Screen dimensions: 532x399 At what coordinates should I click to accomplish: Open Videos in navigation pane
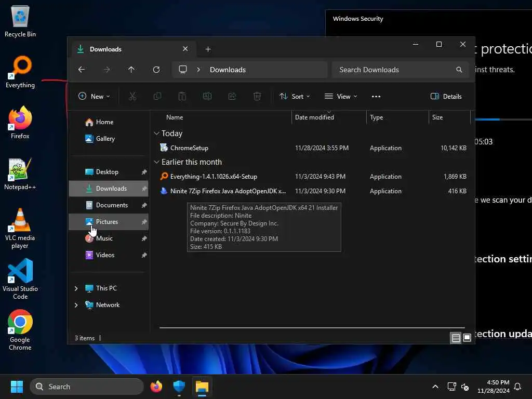[x=109, y=255]
